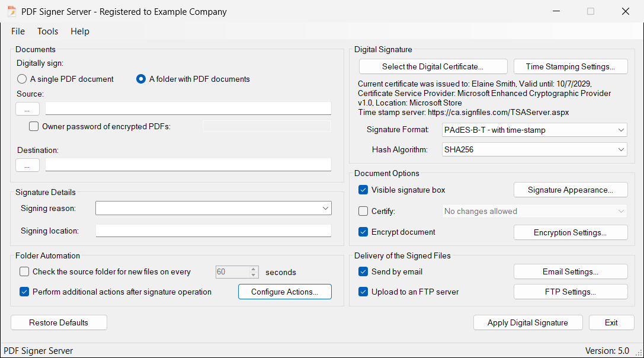This screenshot has height=358, width=644.
Task: Click the interval seconds value field showing 60
Action: [x=232, y=271]
